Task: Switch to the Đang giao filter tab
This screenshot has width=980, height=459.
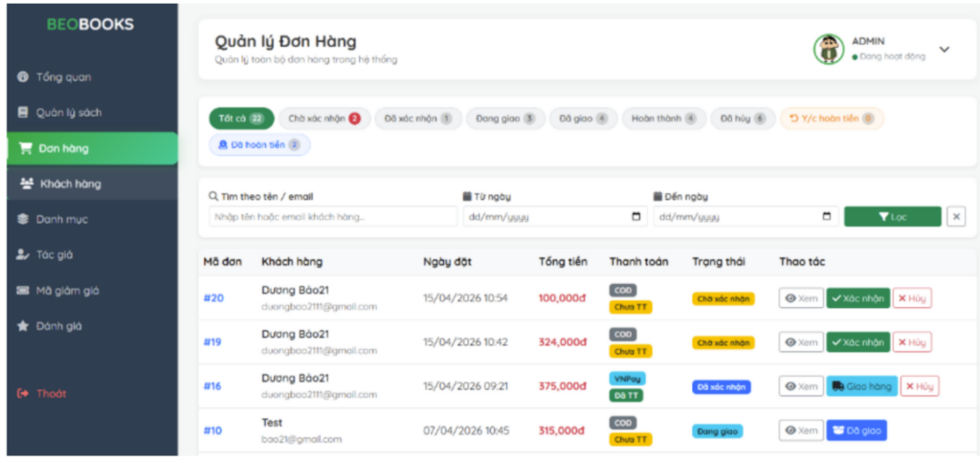Action: pyautogui.click(x=505, y=119)
